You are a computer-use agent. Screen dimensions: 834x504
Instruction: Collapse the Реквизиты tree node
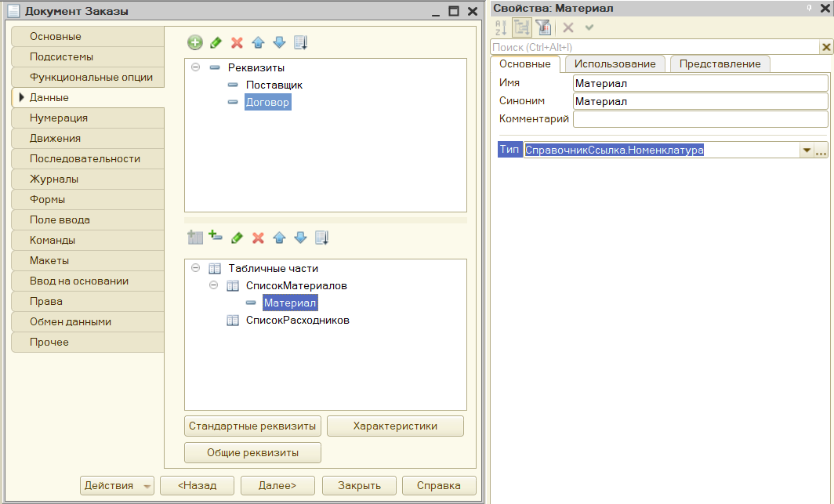point(196,67)
